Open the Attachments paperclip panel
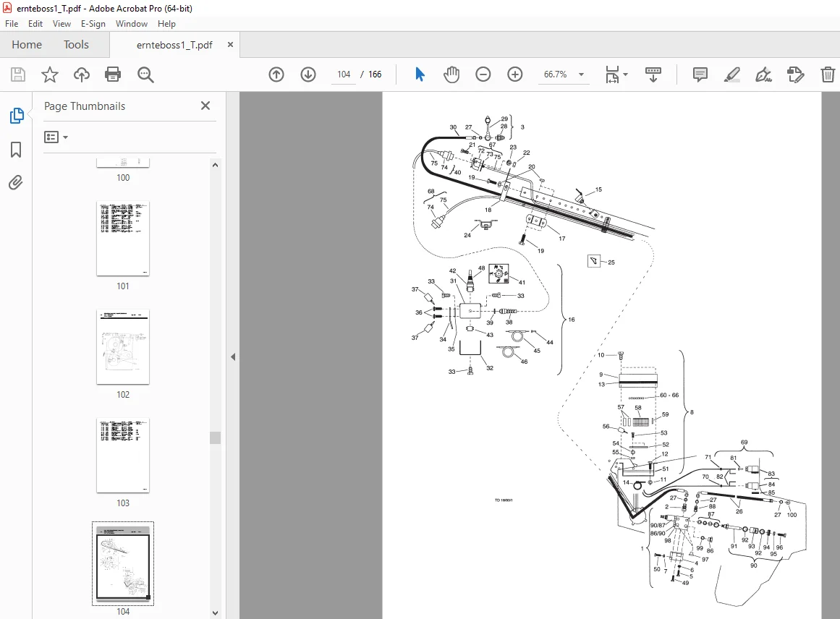Screen dimensions: 840x619 (16, 183)
